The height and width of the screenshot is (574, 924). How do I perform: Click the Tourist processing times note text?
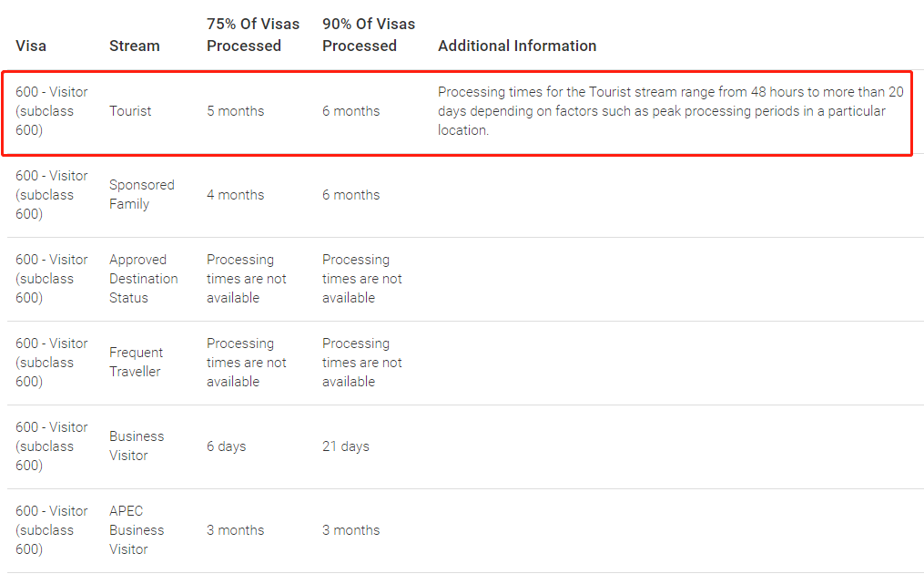click(x=670, y=111)
